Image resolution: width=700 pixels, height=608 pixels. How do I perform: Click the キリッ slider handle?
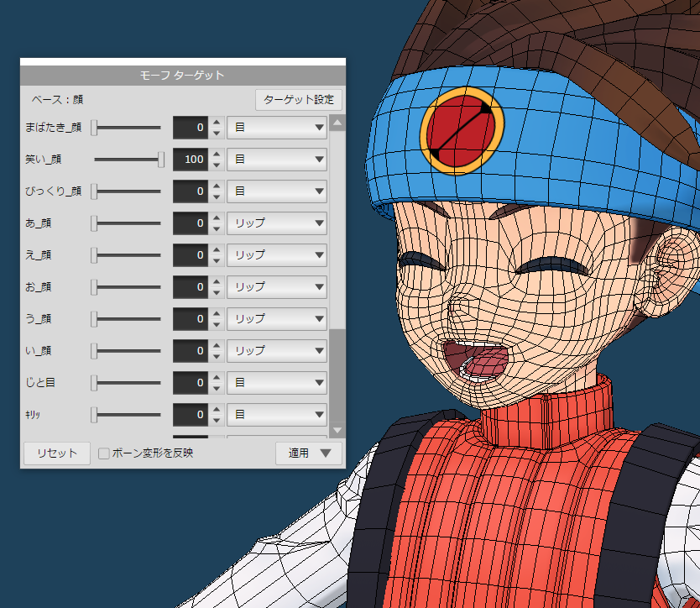(x=94, y=415)
